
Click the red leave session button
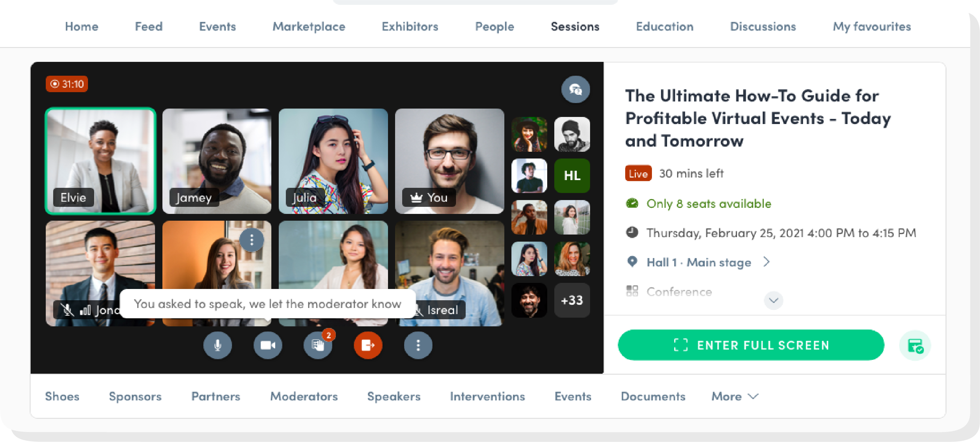368,345
